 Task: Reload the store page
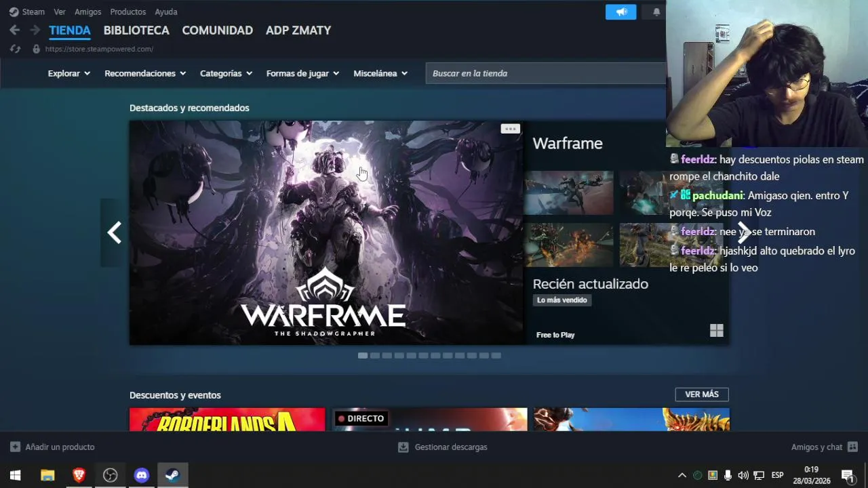click(x=16, y=49)
